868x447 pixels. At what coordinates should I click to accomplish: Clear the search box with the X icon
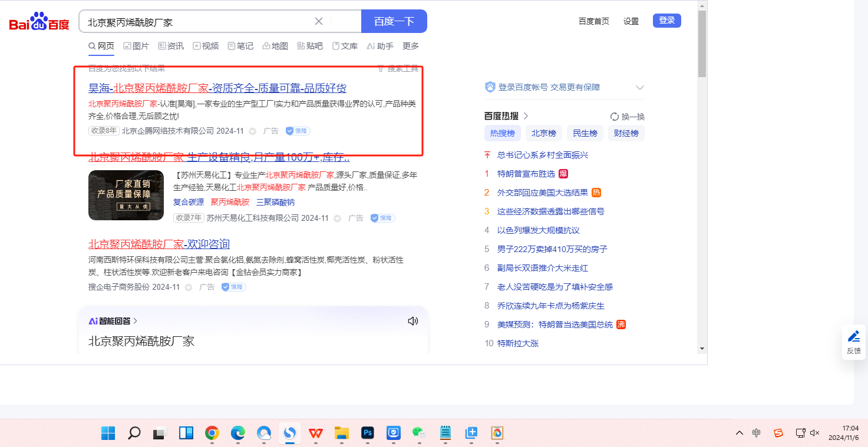coord(319,21)
